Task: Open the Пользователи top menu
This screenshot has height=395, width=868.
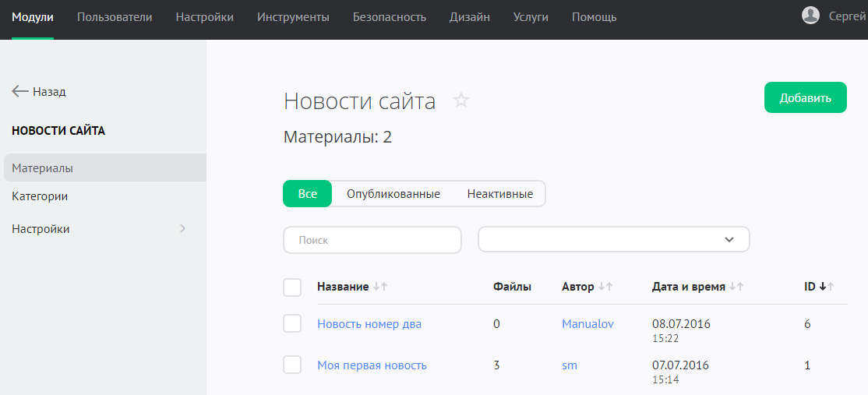Action: click(115, 17)
